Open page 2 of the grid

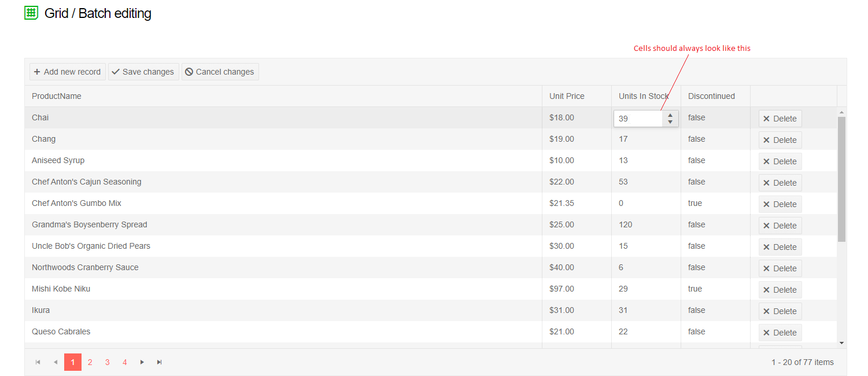(90, 362)
